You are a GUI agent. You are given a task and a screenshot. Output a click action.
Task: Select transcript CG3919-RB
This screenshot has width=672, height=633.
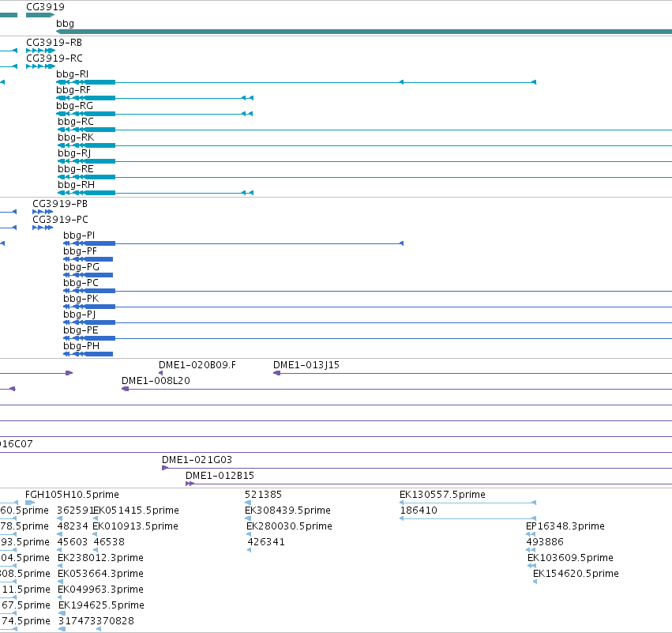(x=54, y=43)
